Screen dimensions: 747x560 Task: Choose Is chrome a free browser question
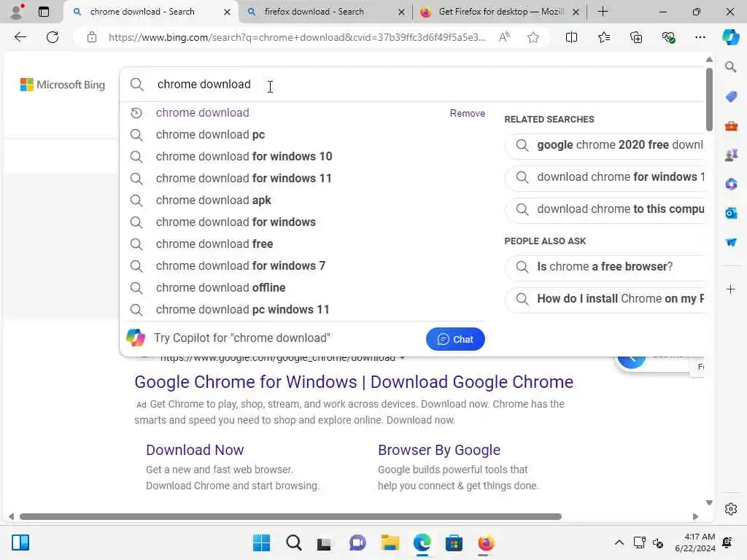coord(605,267)
